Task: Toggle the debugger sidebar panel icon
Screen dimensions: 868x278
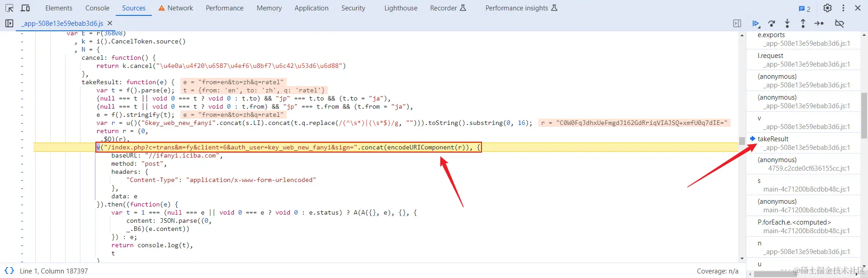Action: click(x=737, y=24)
